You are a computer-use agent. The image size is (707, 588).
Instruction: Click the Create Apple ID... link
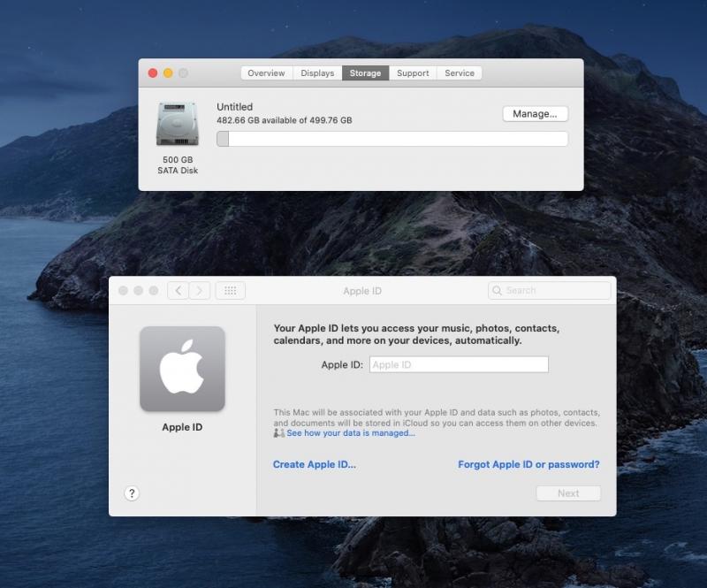[x=315, y=464]
